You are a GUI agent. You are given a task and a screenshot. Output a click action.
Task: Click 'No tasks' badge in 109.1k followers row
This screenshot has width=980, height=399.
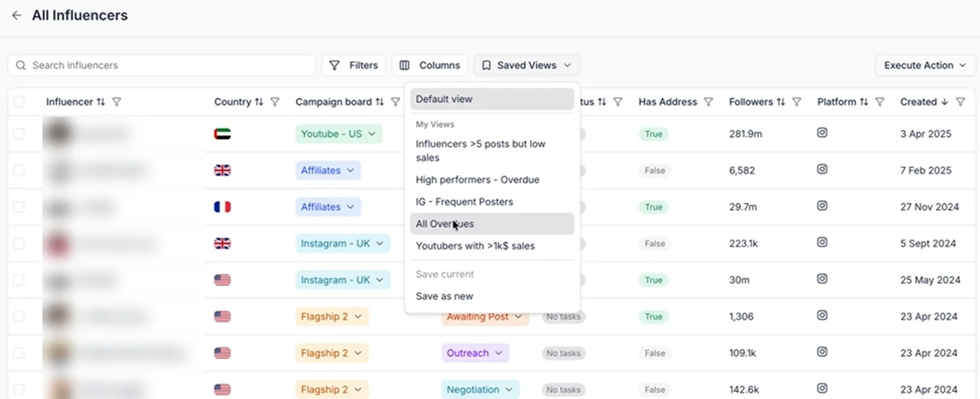563,353
